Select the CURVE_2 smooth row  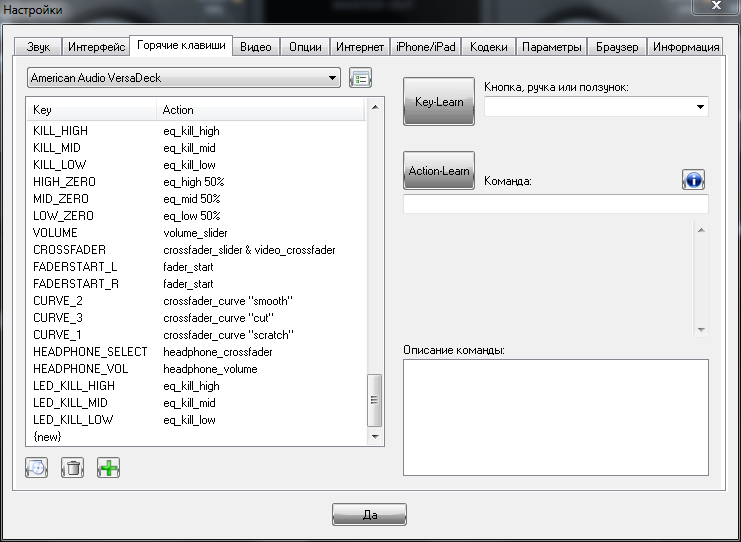pyautogui.click(x=196, y=301)
